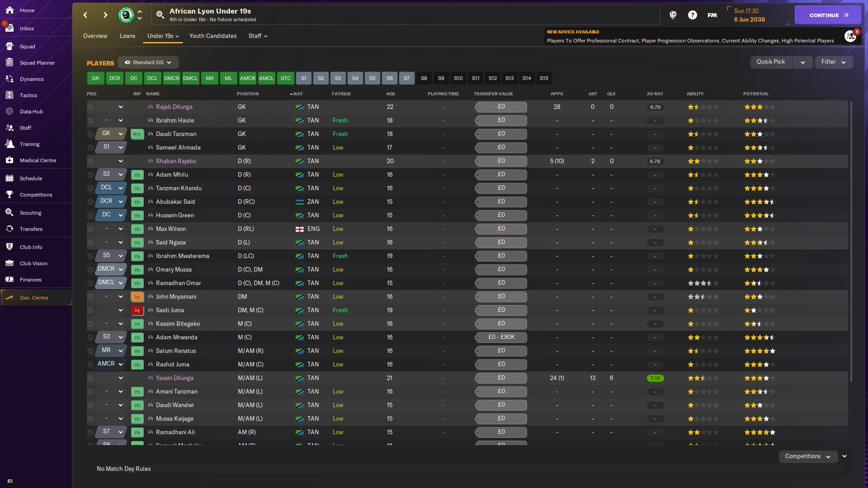The image size is (868, 488).
Task: Expand the Filter dropdown
Action: pyautogui.click(x=833, y=62)
